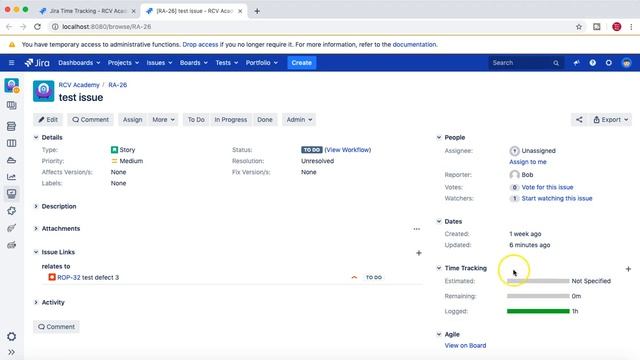Collapse the Issue Links section
640x360 pixels.
pos(36,252)
